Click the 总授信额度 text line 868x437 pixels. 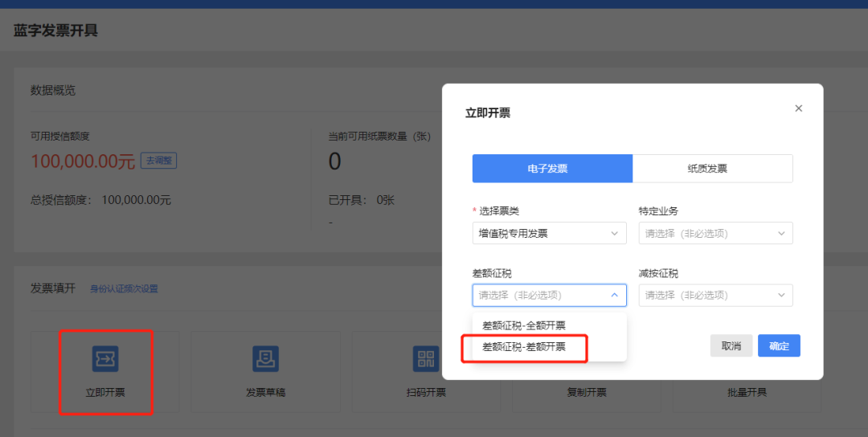tap(100, 200)
